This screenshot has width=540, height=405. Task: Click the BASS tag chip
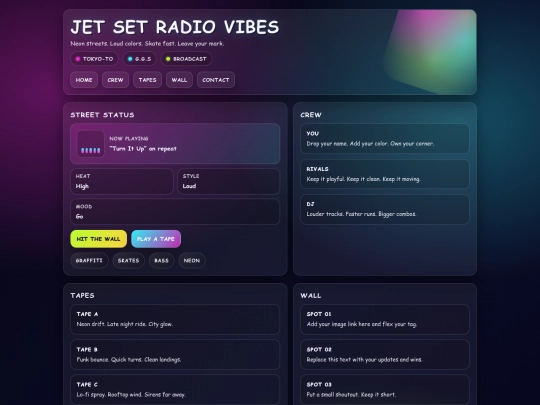(162, 261)
